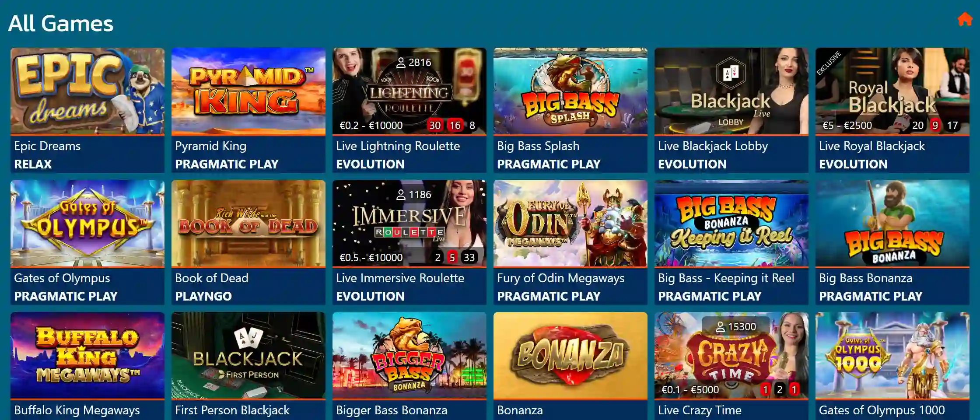
Task: Open the Epic Dreams game thumbnail
Action: click(87, 91)
